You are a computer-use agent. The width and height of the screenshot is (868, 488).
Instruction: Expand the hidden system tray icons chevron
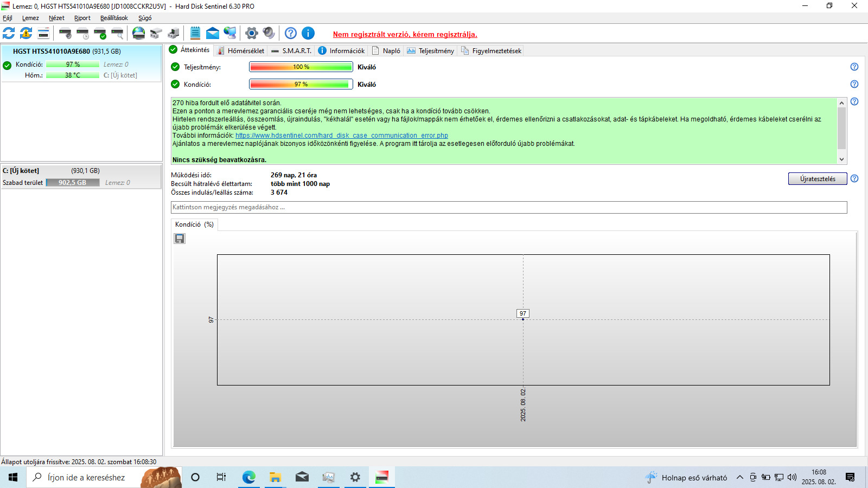740,478
